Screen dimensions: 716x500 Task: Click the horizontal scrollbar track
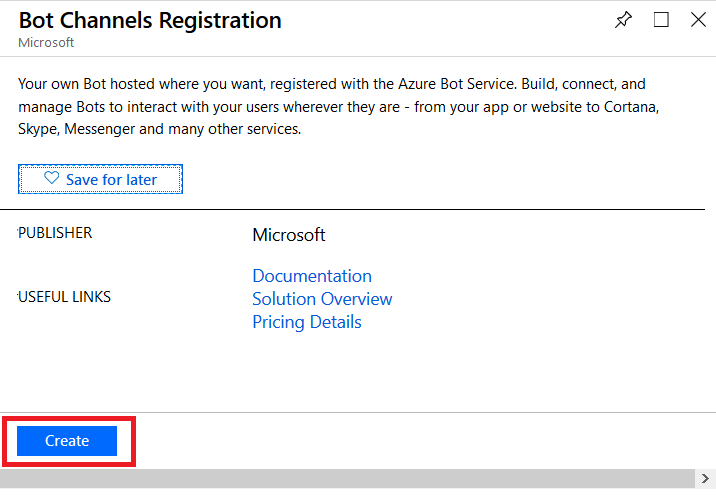point(347,479)
